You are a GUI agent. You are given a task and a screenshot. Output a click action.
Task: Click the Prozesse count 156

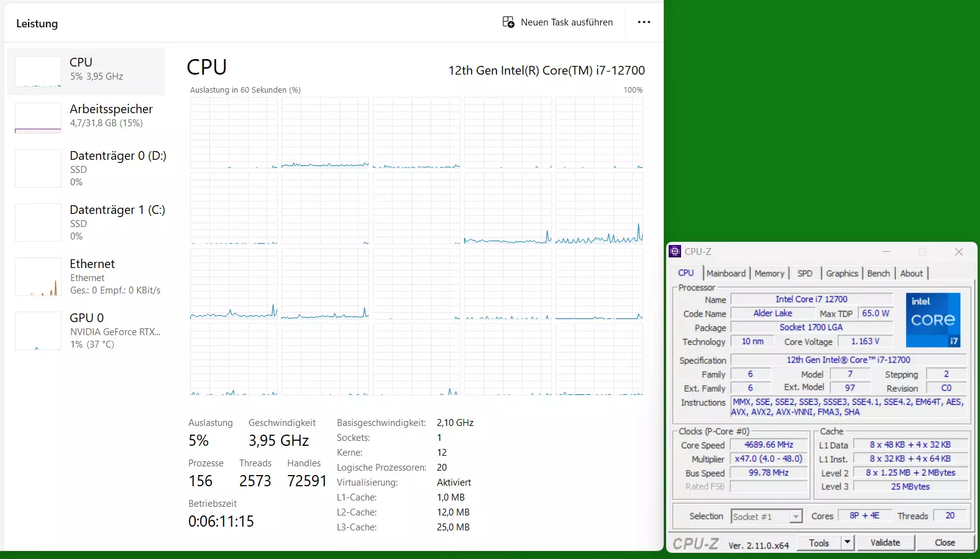coord(201,481)
